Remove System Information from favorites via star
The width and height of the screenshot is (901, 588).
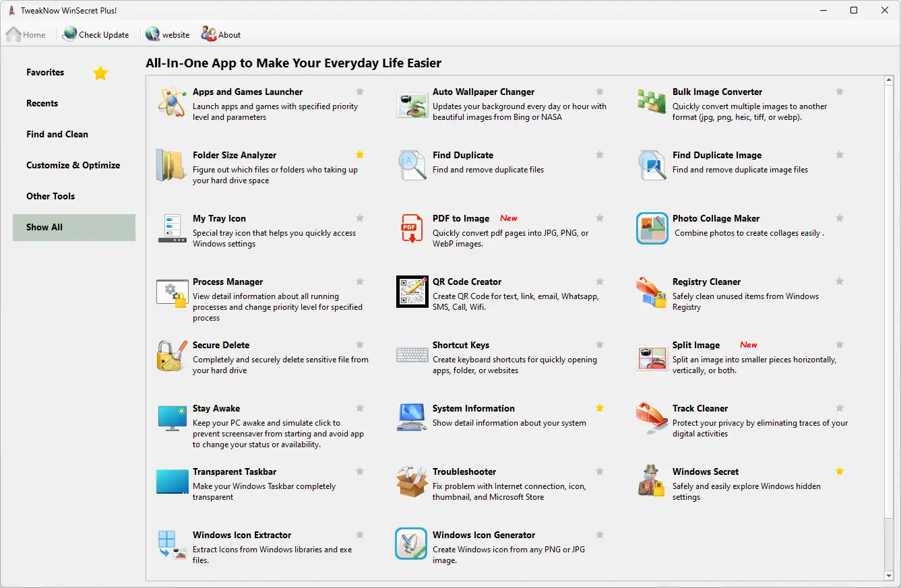click(600, 408)
